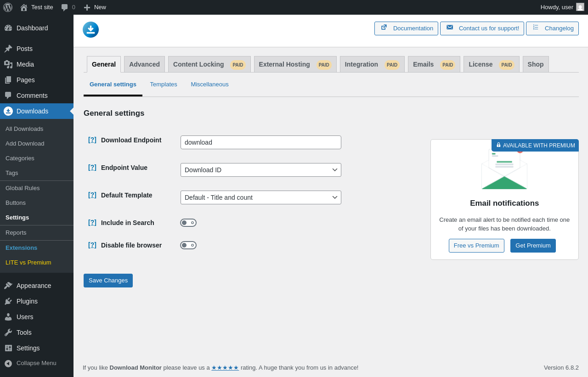This screenshot has width=588, height=377.
Task: Click the Dashboard gauge icon
Action: click(x=8, y=28)
